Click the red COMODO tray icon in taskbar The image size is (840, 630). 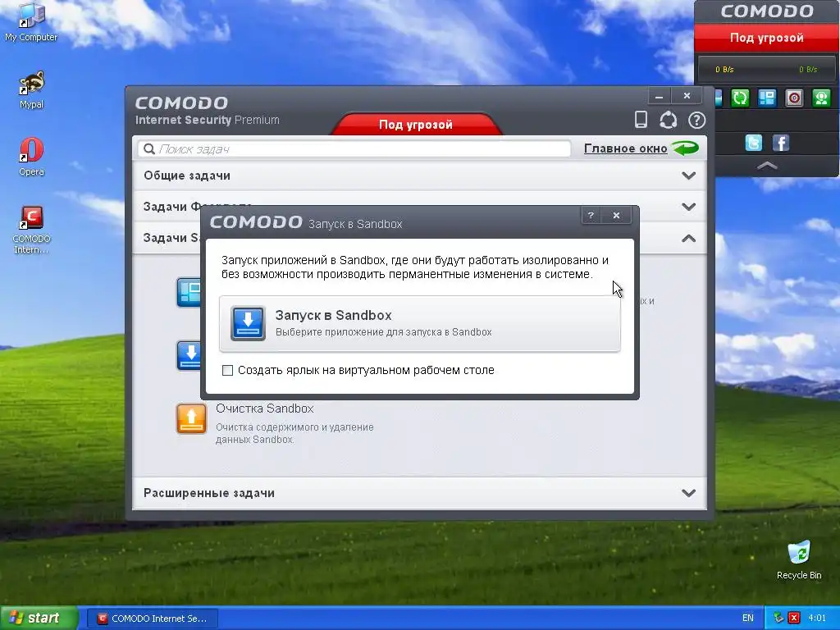click(794, 619)
